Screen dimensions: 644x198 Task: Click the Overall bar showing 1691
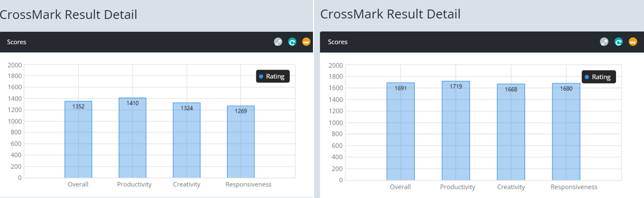(x=401, y=131)
